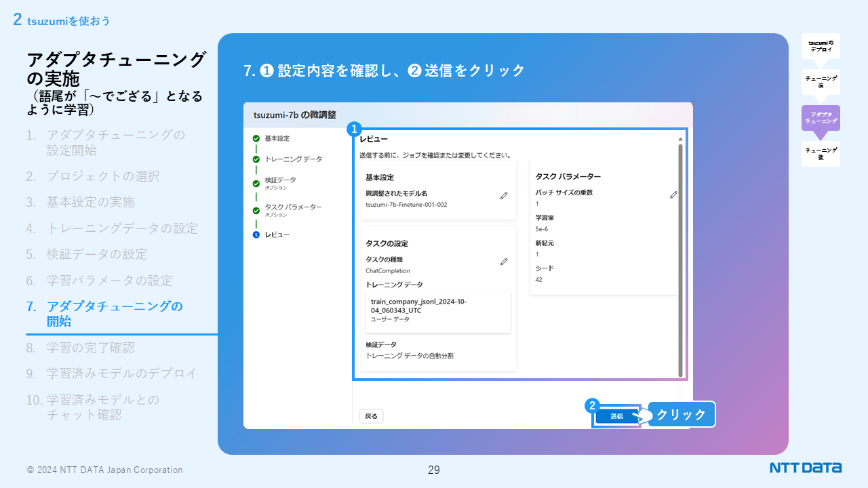Click the green check icon for トレーニング データ
The height and width of the screenshot is (488, 868).
click(256, 159)
